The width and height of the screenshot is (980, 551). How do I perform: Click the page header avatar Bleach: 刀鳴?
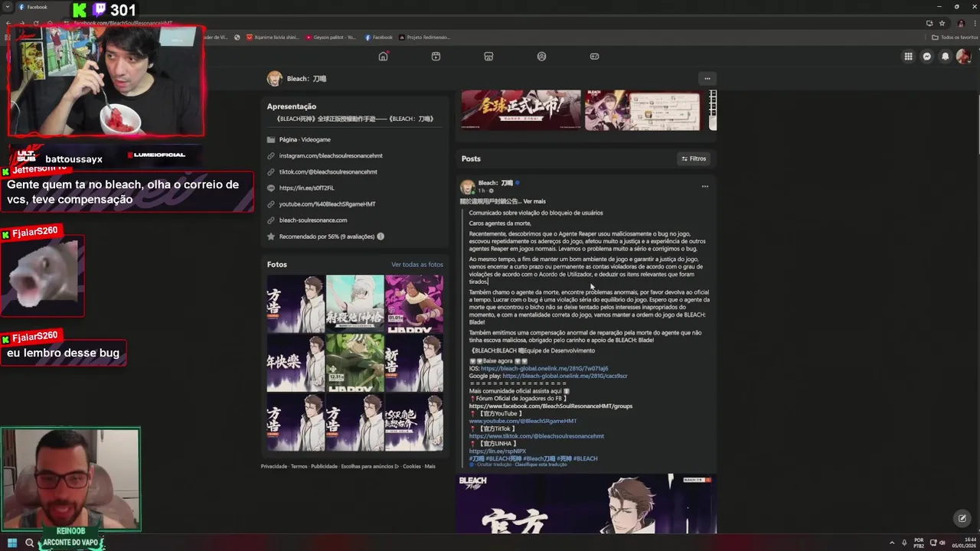(274, 78)
